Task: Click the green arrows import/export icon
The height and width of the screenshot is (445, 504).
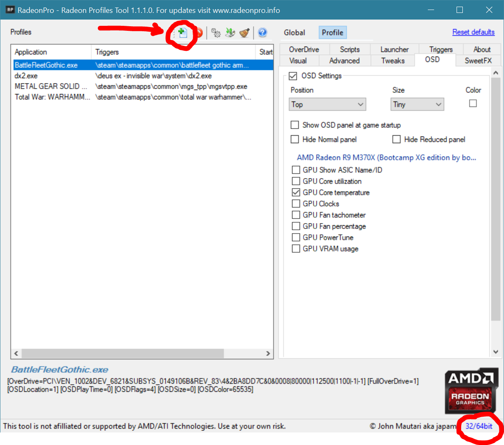Action: coord(230,32)
